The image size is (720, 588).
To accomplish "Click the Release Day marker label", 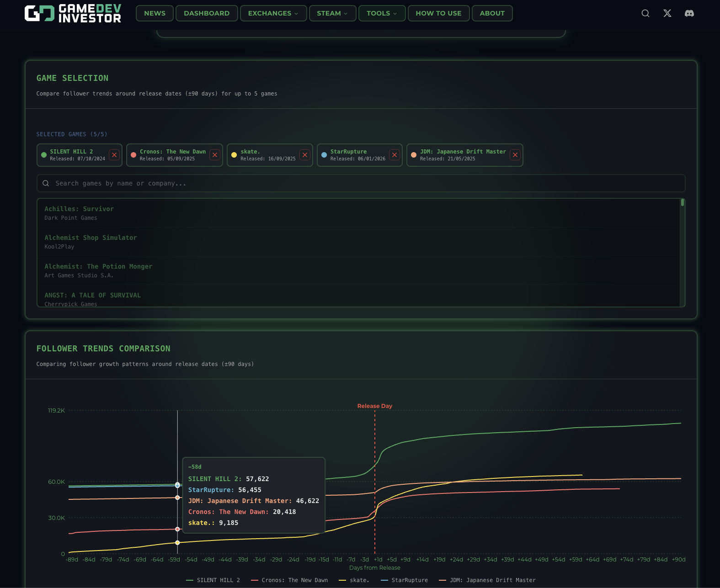I will (375, 406).
